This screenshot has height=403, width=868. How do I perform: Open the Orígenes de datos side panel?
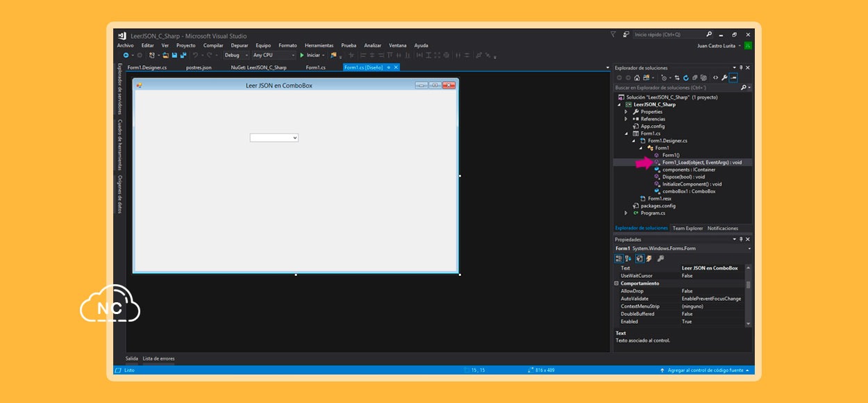coord(119,194)
